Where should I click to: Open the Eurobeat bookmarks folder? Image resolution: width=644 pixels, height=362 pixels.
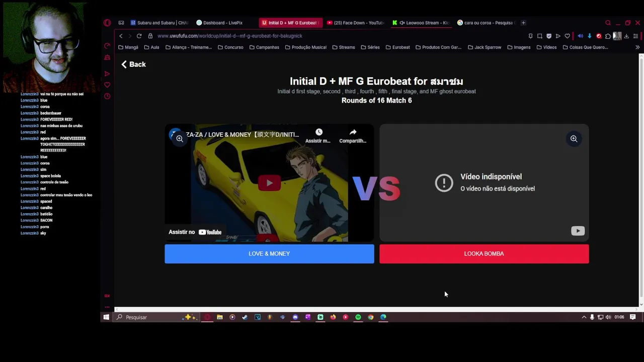(x=397, y=47)
